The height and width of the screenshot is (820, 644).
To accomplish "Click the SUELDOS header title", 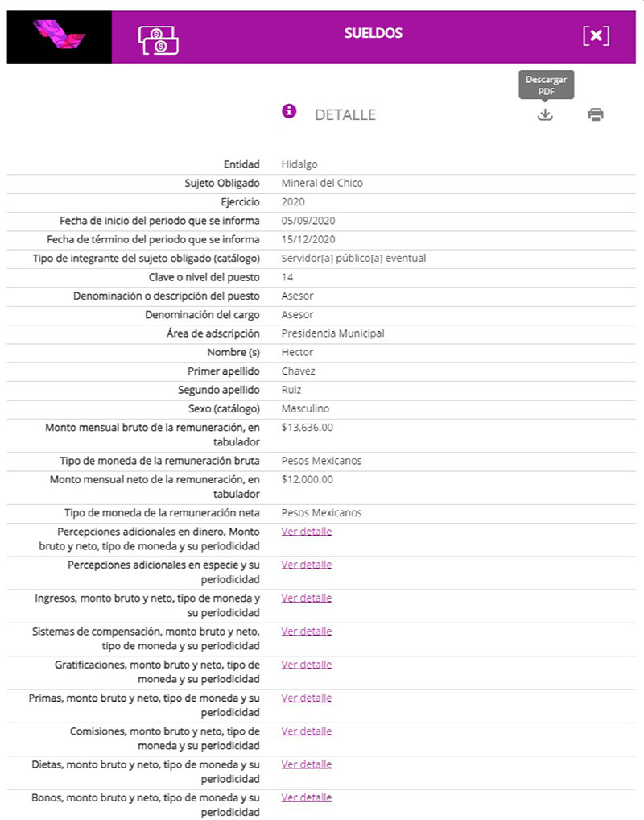I will 373,34.
